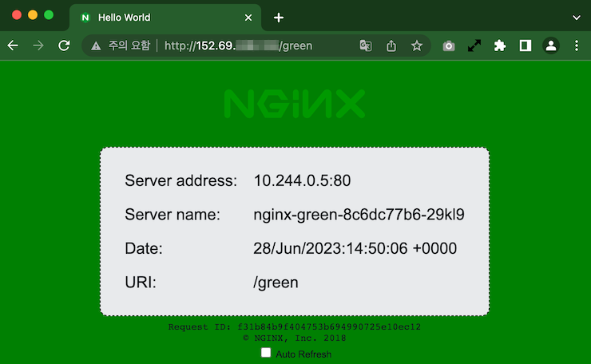Open the Google Translate icon in address bar
The image size is (591, 364).
[x=366, y=46]
